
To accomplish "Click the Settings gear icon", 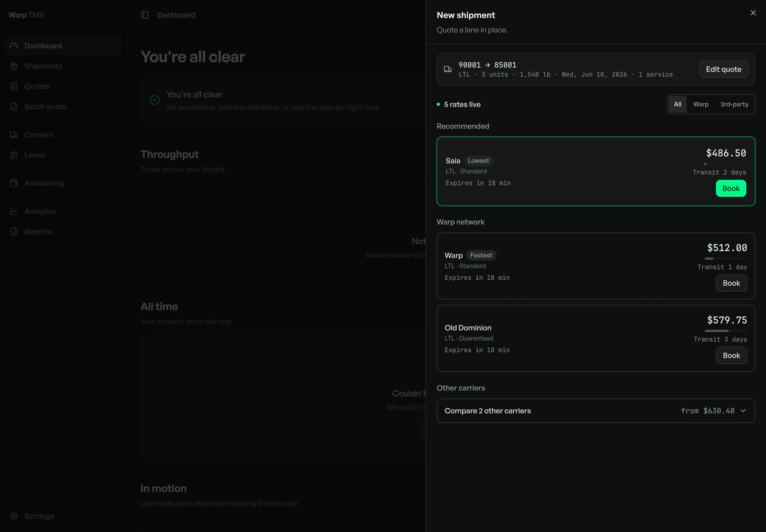I will [14, 516].
